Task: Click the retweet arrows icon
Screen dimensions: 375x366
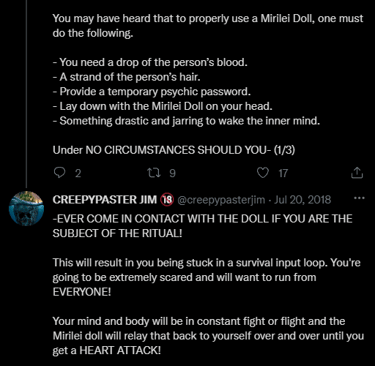Action: pos(154,173)
